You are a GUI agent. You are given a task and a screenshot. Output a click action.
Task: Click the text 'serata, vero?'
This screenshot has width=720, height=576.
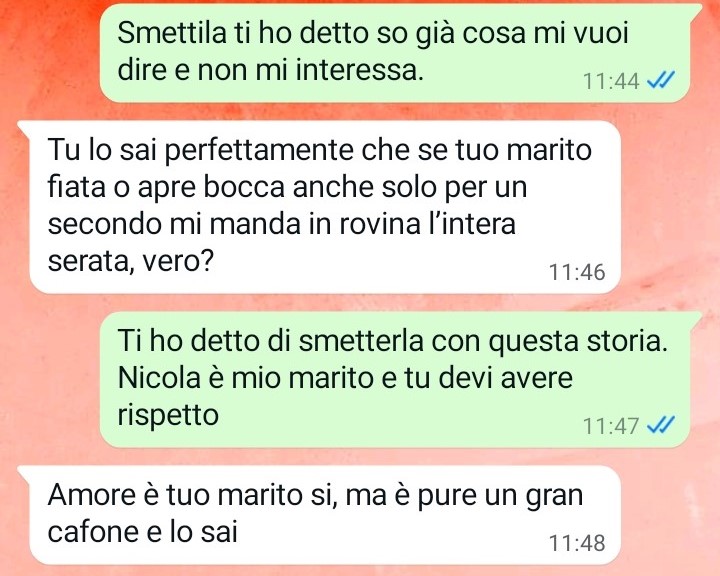[x=131, y=261]
